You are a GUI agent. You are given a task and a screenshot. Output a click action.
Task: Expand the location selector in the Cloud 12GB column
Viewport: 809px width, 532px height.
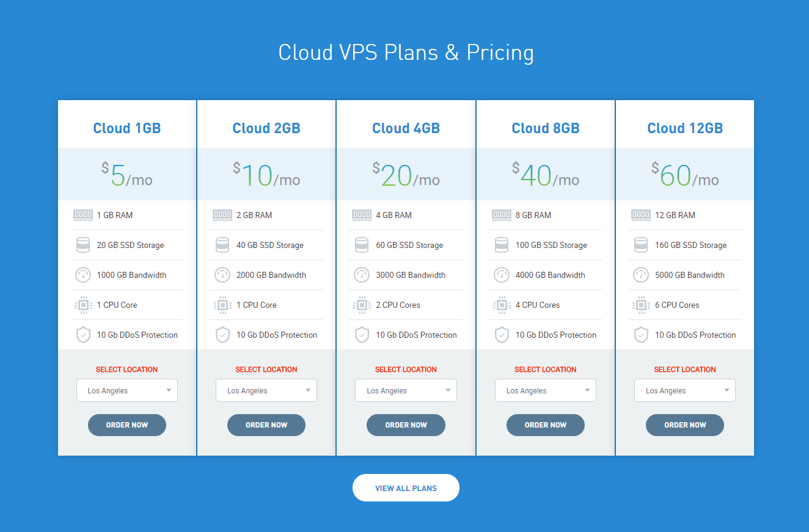[x=684, y=390]
